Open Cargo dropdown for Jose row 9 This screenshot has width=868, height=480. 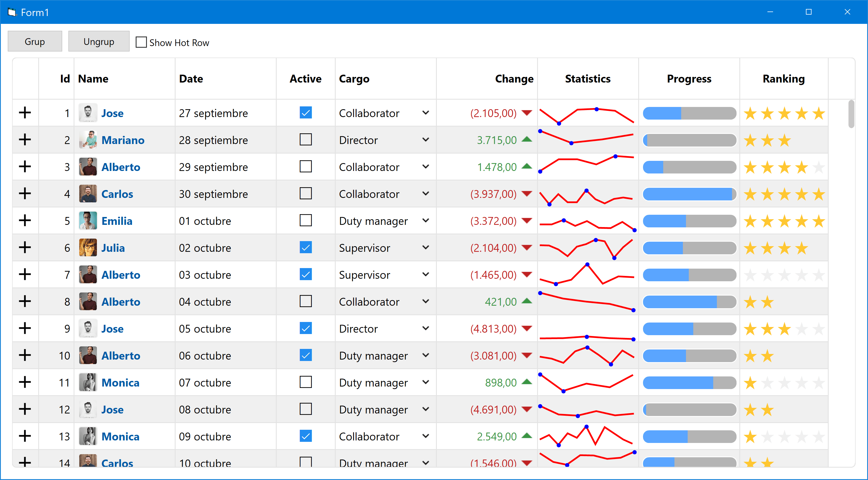[x=426, y=328]
